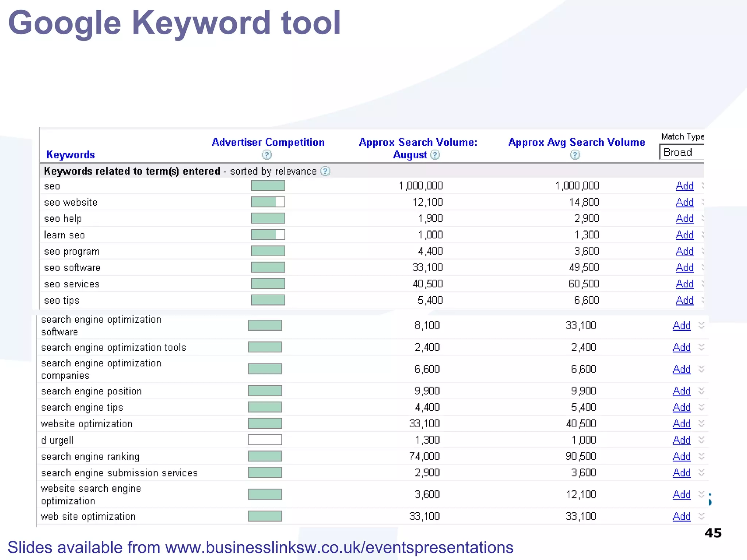
Task: Click help icon next to sorted by relevance
Action: 325,171
